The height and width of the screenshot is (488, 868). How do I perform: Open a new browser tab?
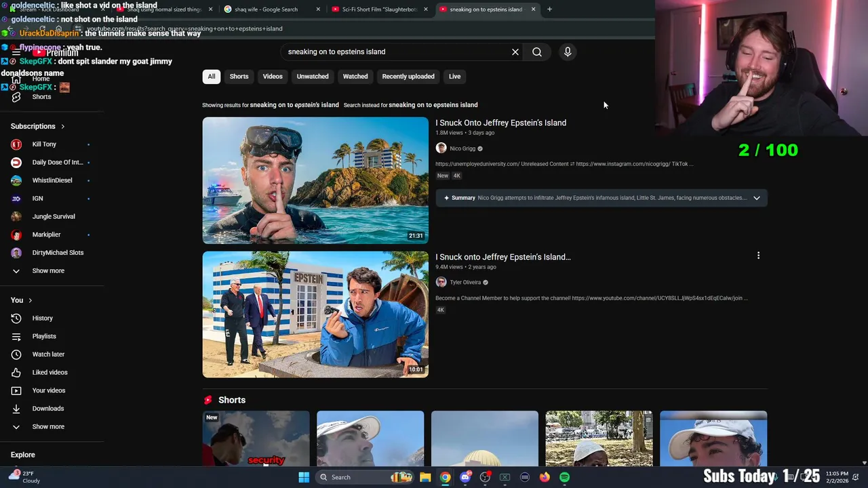549,9
